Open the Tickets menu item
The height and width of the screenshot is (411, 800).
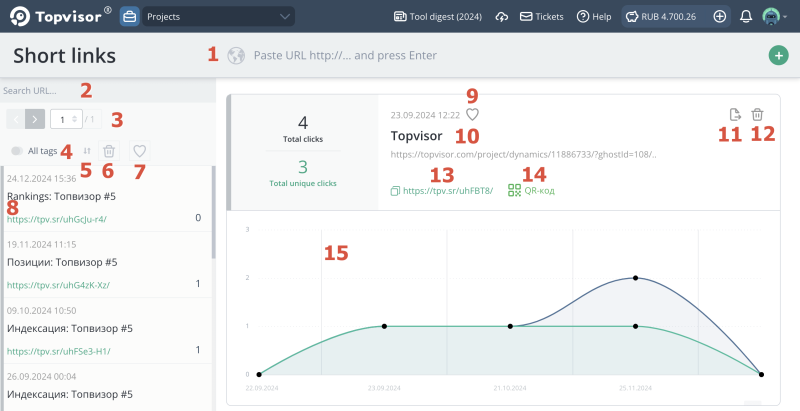(x=541, y=17)
